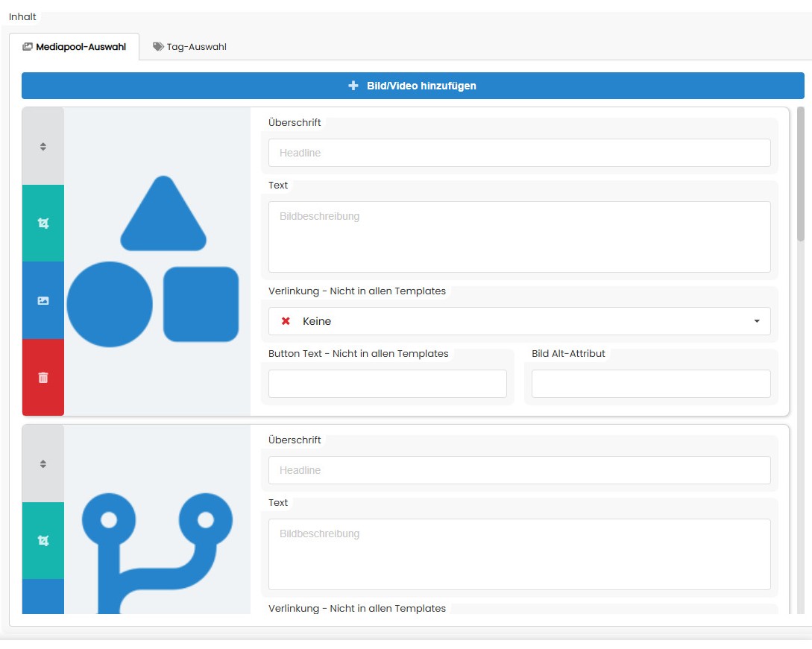Click the sort handle of second image item
Screen dimensions: 812x649
(43, 463)
